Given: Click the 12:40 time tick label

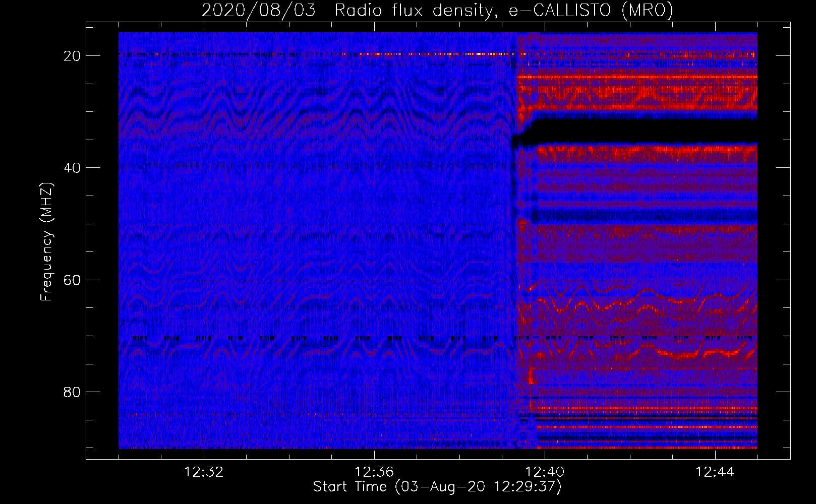Looking at the screenshot, I should click(545, 472).
